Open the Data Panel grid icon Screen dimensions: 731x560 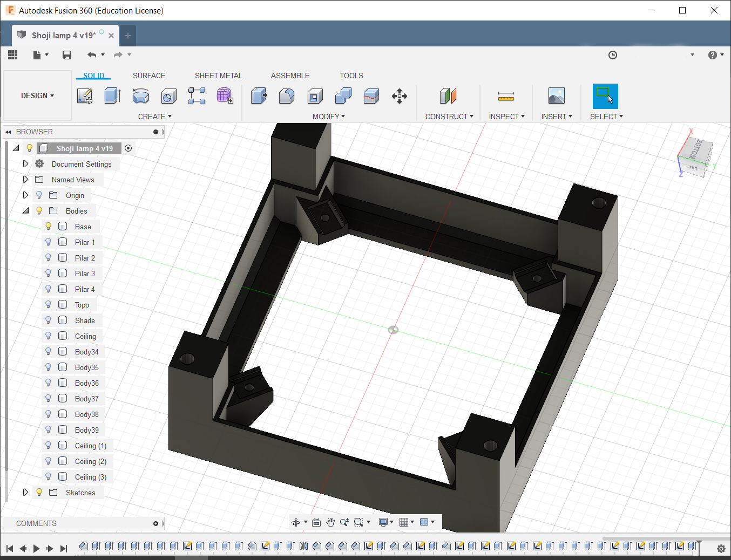(x=13, y=54)
